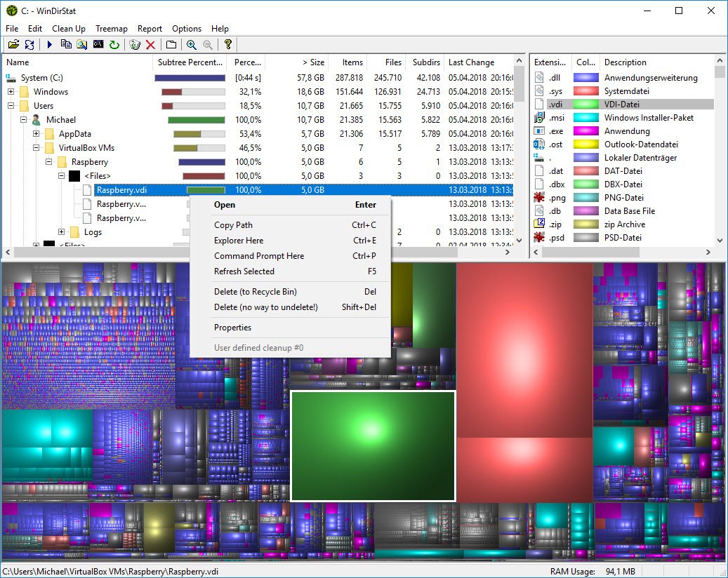Image resolution: width=728 pixels, height=578 pixels.
Task: Click the Items column header
Action: tap(352, 62)
